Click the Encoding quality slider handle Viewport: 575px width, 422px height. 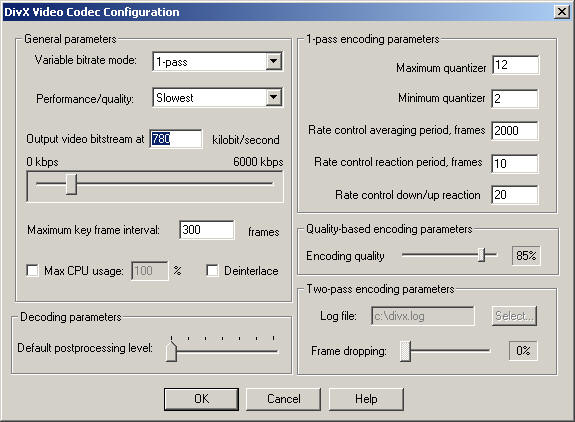coord(481,255)
